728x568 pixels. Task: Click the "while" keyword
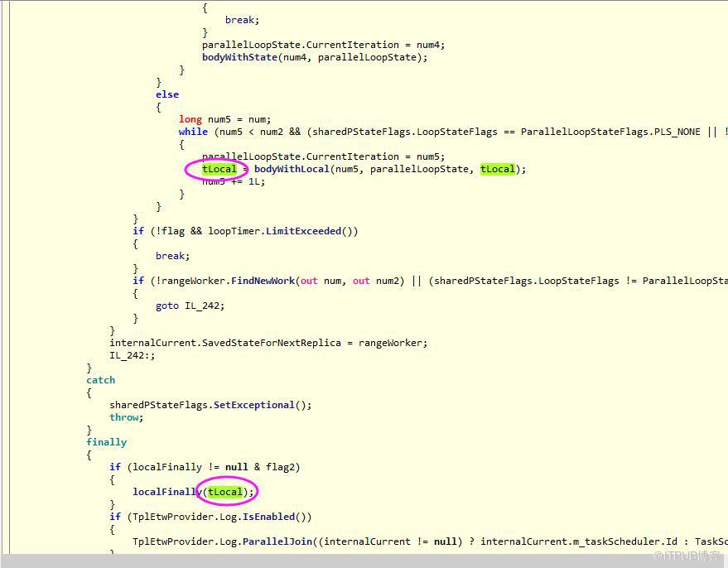tap(193, 132)
